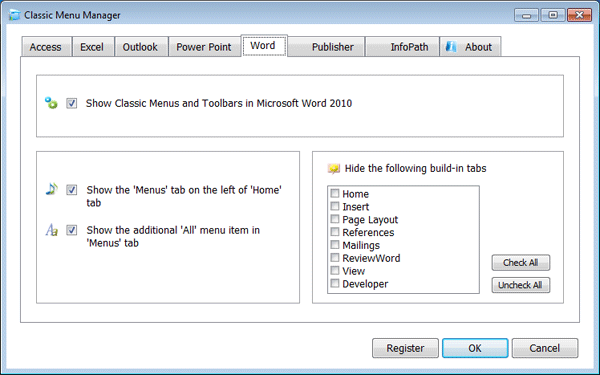Screen dimensions: 600x375
Task: Click the Cancel button
Action: tap(545, 348)
